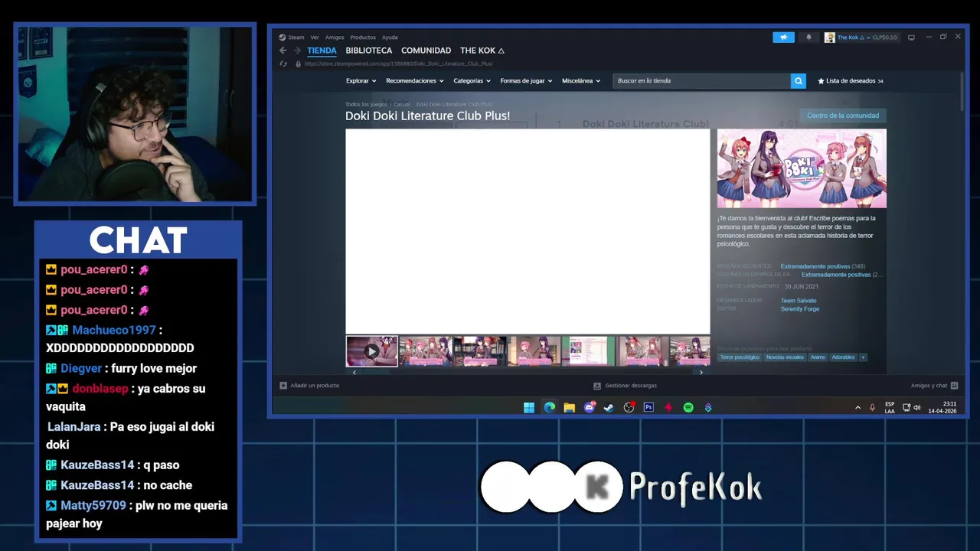Open Microsoft Edge from taskbar

point(549,408)
